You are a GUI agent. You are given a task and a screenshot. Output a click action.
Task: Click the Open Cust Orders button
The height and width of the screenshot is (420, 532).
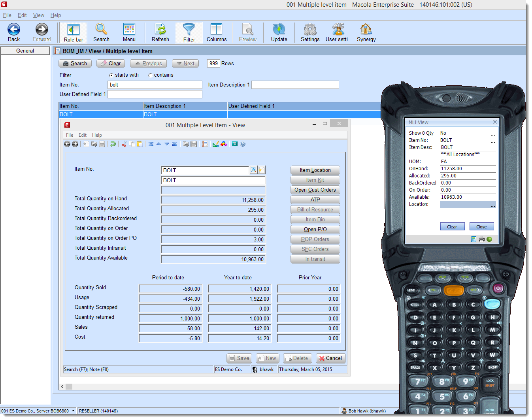tap(315, 190)
